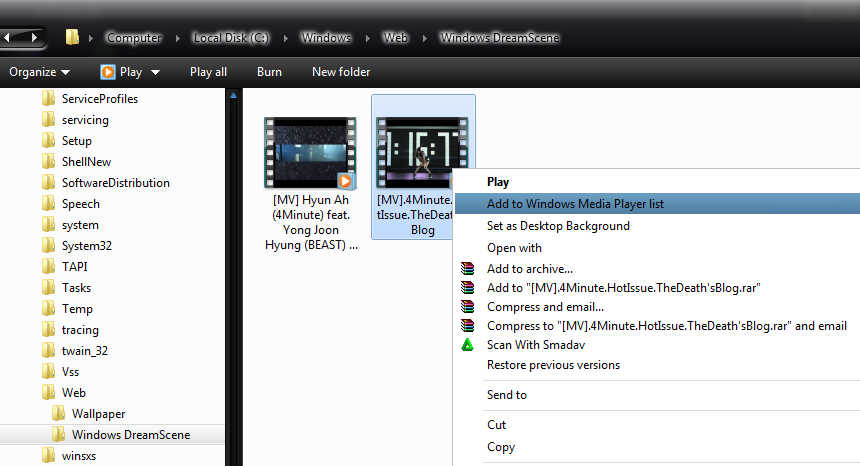Click the folder icon in address bar
This screenshot has width=860, height=466.
coord(72,38)
